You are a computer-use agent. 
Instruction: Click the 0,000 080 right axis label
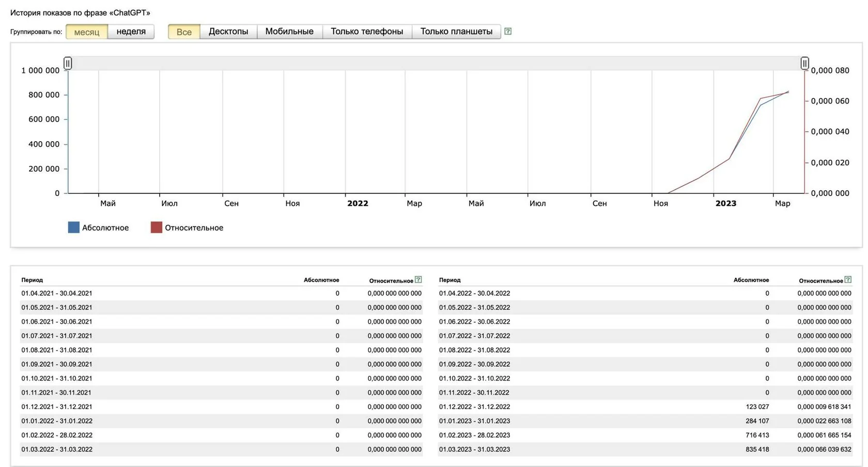830,70
